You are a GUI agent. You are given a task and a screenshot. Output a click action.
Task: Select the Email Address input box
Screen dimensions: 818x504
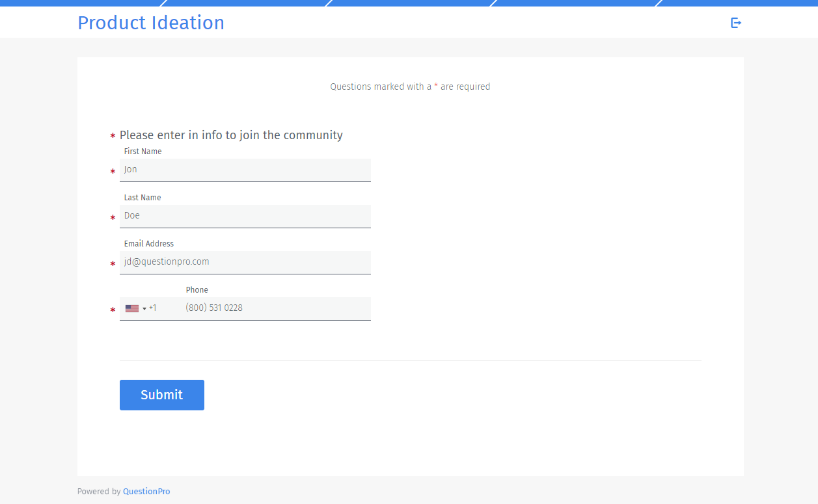245,262
